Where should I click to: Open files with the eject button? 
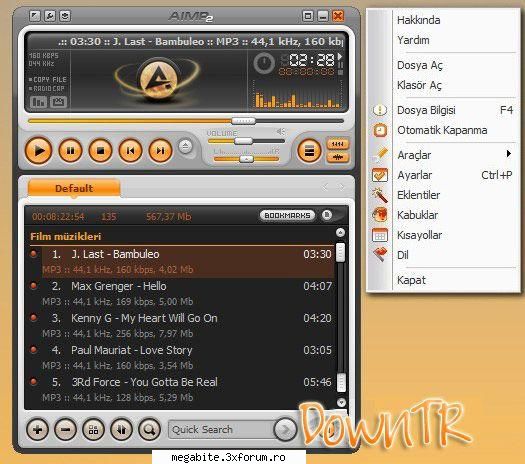pyautogui.click(x=185, y=146)
